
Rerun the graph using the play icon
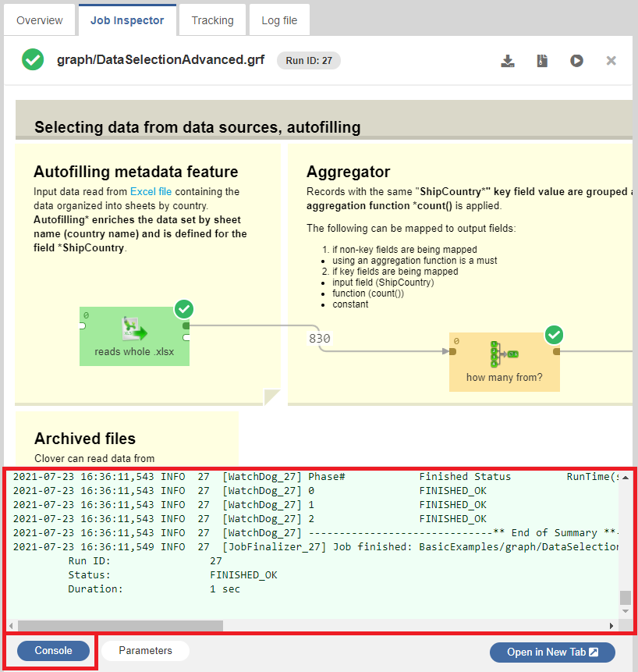(x=576, y=60)
